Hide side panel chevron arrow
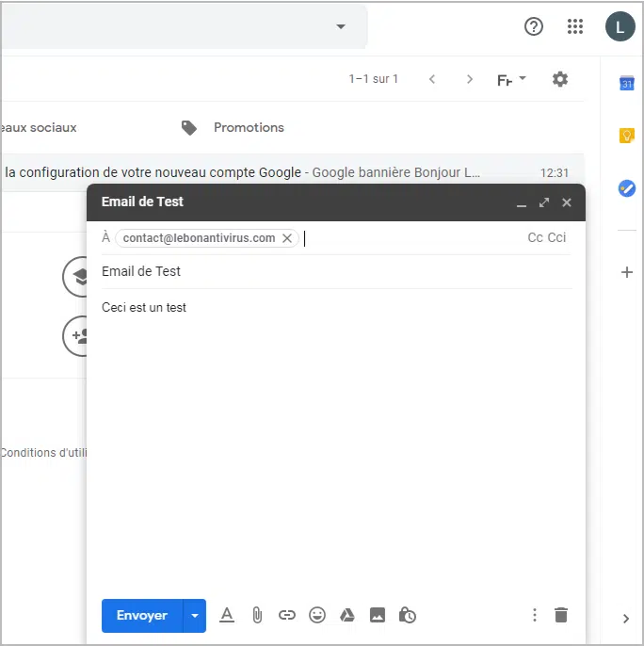The width and height of the screenshot is (644, 646). pyautogui.click(x=626, y=619)
